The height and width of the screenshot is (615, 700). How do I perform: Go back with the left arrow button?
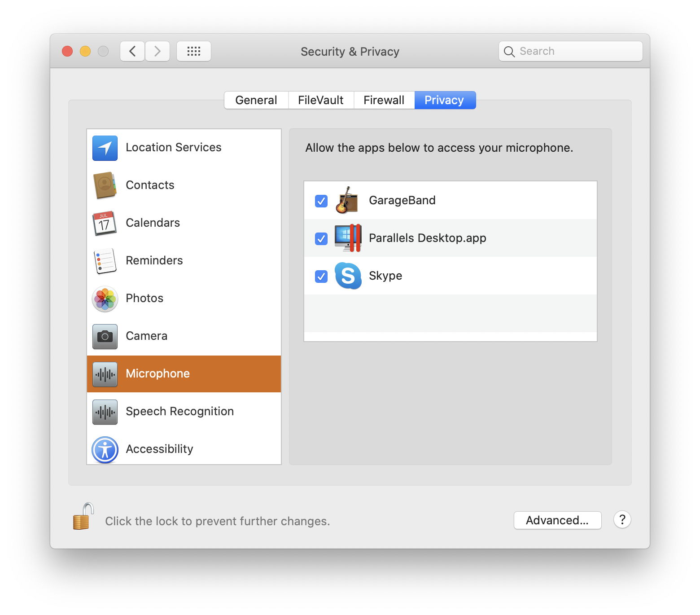[x=132, y=51]
